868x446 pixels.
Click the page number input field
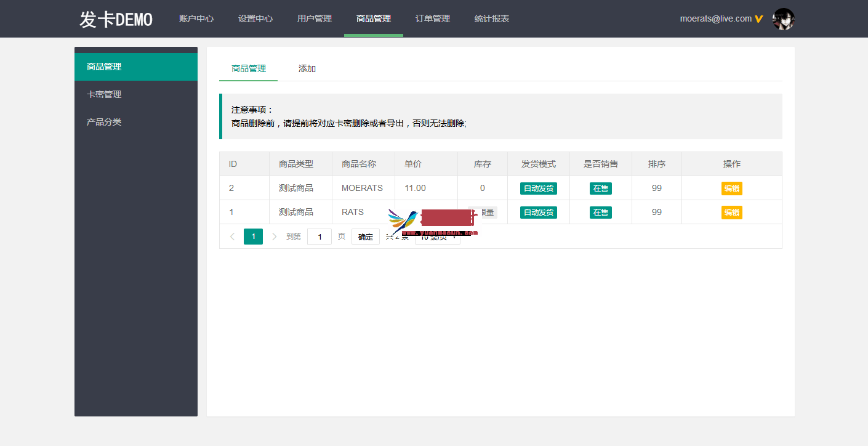319,237
